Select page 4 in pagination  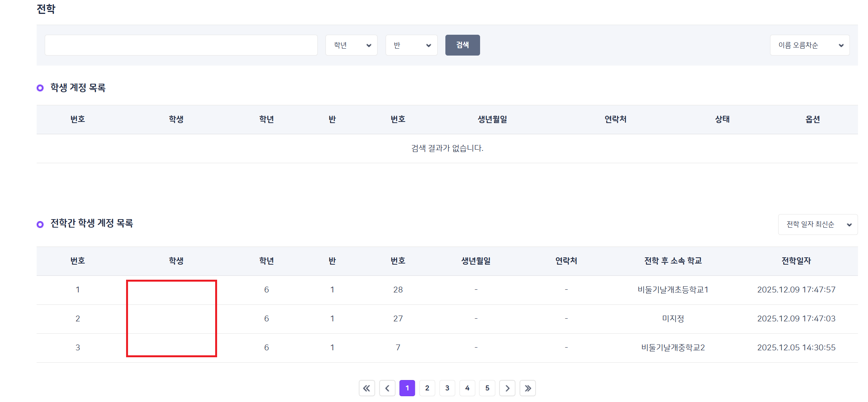[467, 388]
